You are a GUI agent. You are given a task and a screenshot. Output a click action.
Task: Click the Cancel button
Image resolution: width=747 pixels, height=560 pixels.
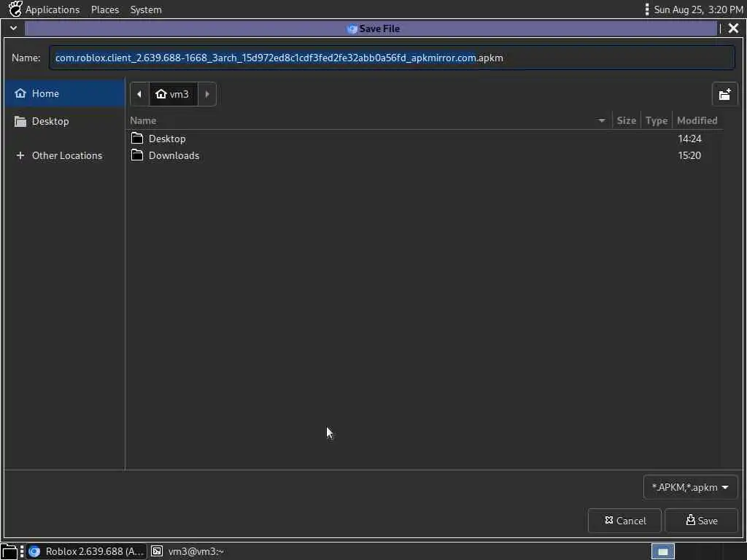pyautogui.click(x=624, y=521)
